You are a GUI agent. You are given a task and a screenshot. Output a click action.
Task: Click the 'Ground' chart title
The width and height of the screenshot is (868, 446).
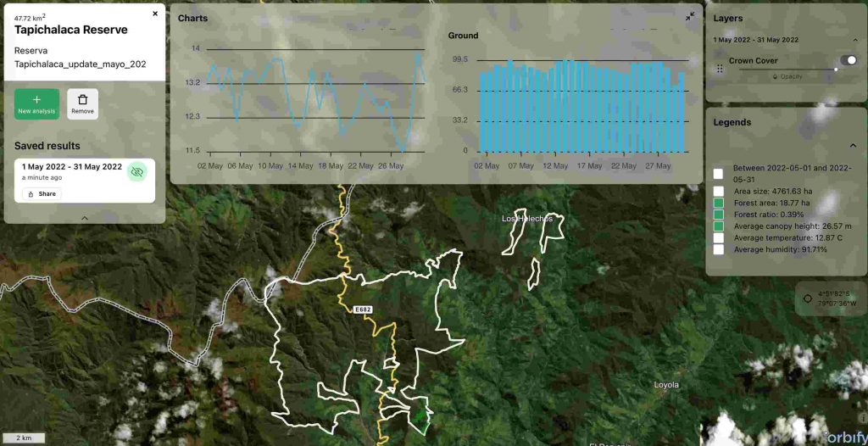pyautogui.click(x=463, y=36)
